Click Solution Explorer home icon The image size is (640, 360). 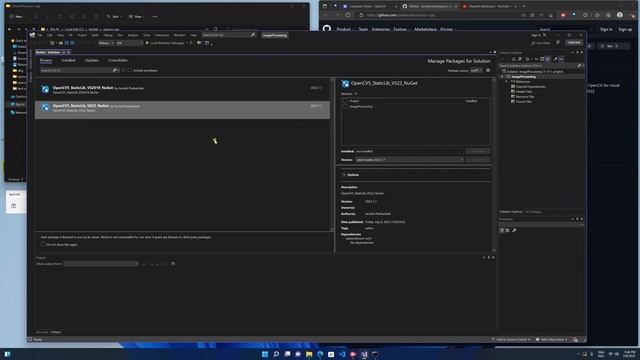pyautogui.click(x=513, y=59)
